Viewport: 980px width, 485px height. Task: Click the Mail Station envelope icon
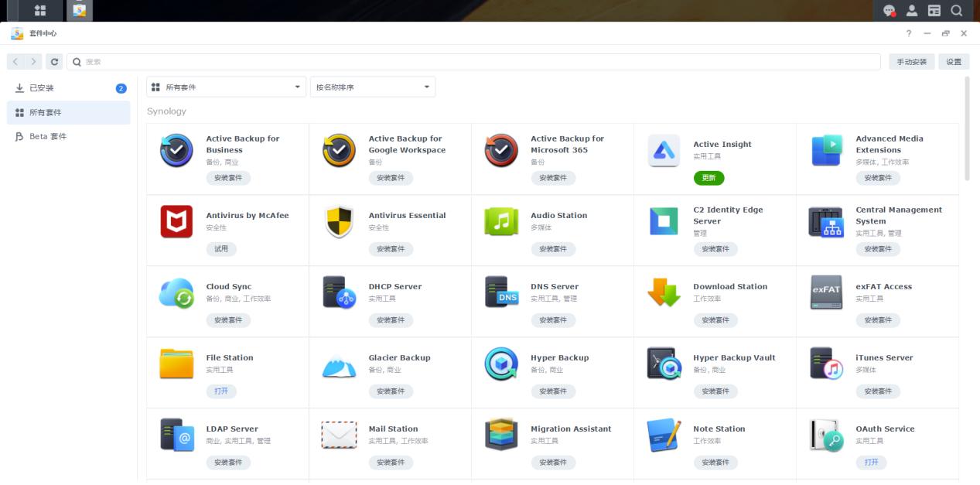coord(339,435)
